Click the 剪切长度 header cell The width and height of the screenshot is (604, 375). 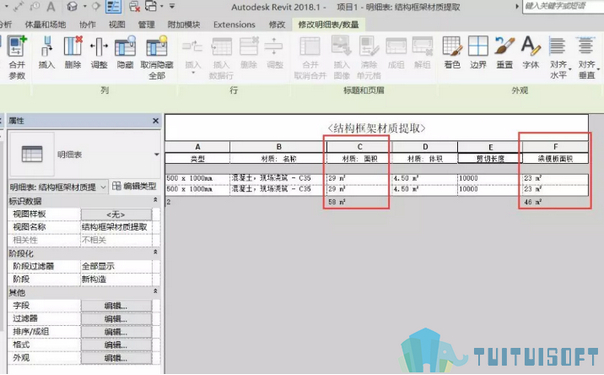(490, 159)
